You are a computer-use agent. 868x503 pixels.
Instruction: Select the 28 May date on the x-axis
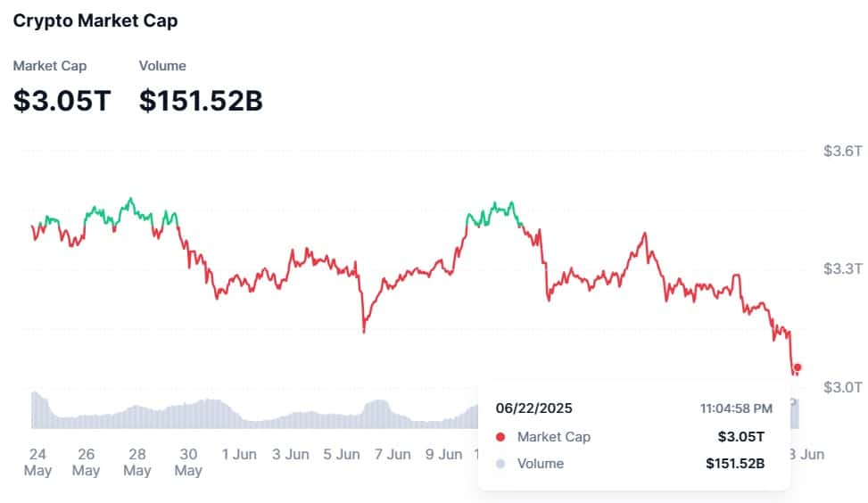point(137,462)
